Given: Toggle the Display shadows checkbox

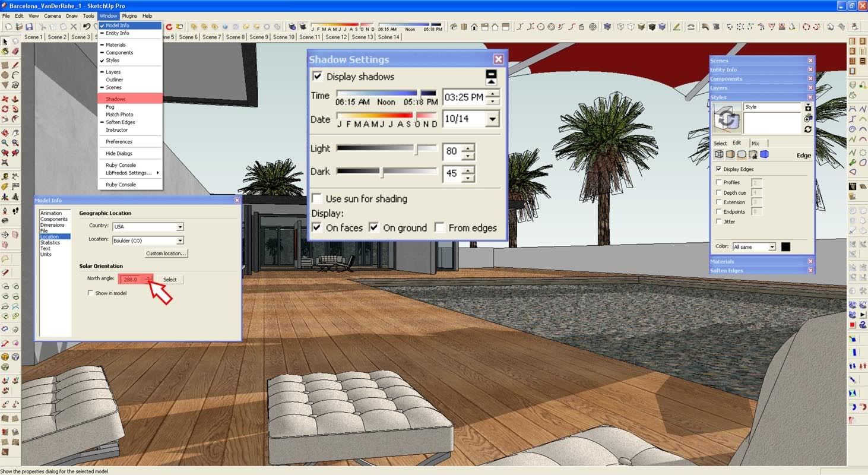Looking at the screenshot, I should click(x=317, y=76).
